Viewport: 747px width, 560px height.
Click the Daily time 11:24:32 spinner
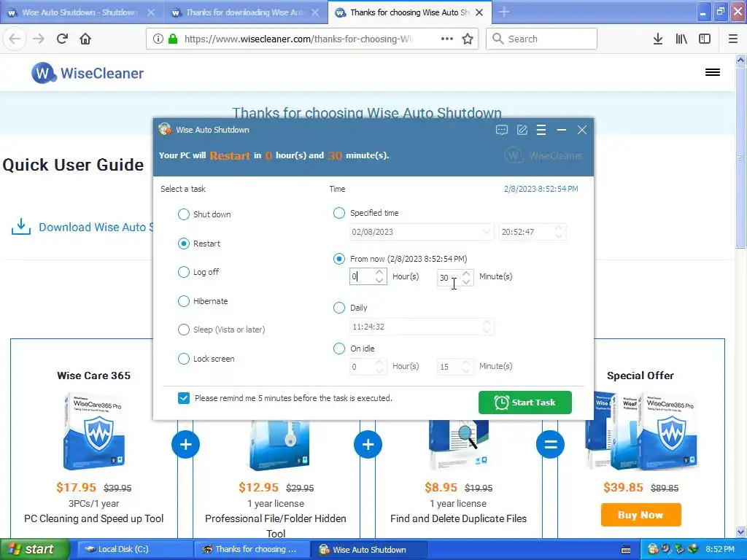pyautogui.click(x=487, y=327)
